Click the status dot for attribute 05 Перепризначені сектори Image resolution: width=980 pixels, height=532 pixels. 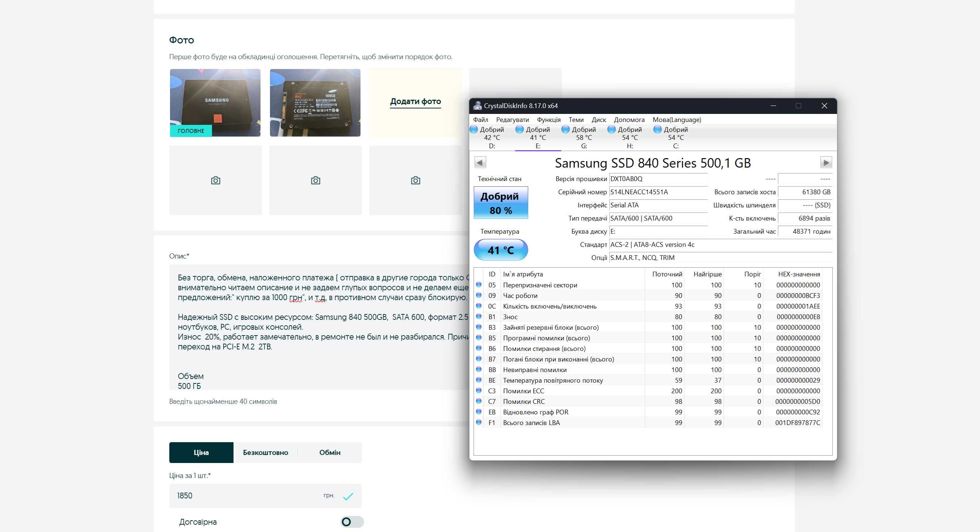479,285
